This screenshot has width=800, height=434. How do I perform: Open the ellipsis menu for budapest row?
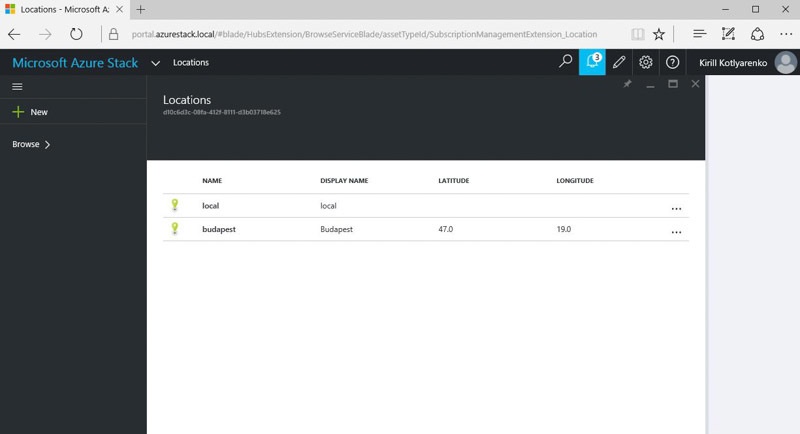point(677,232)
